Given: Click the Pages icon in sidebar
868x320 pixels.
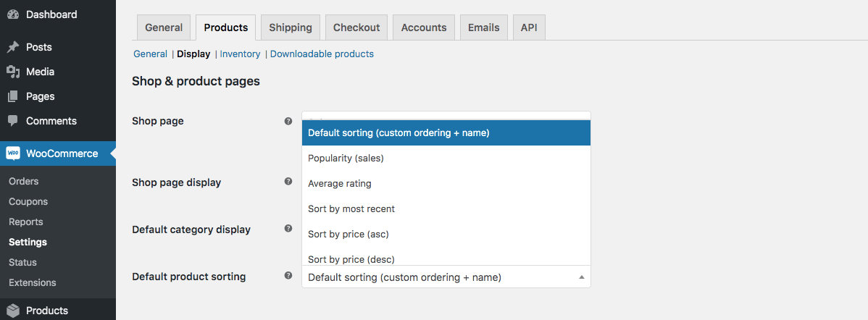Looking at the screenshot, I should (13, 97).
